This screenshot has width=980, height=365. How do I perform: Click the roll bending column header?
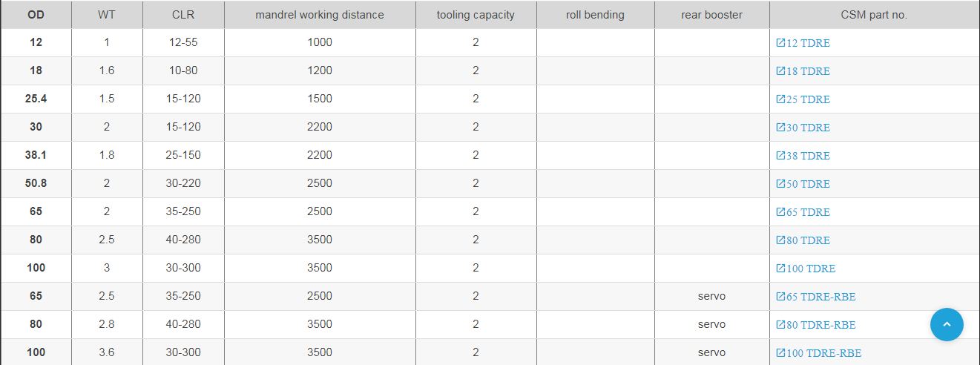coord(595,15)
